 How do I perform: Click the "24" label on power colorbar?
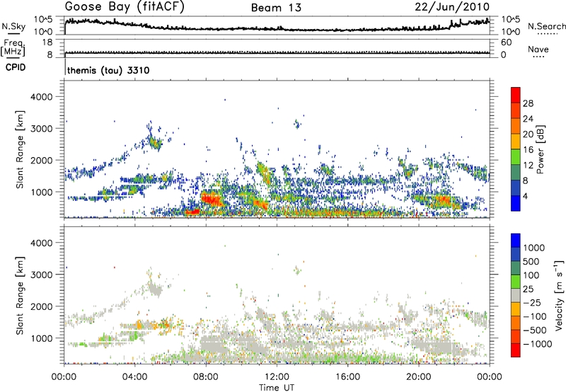click(528, 119)
